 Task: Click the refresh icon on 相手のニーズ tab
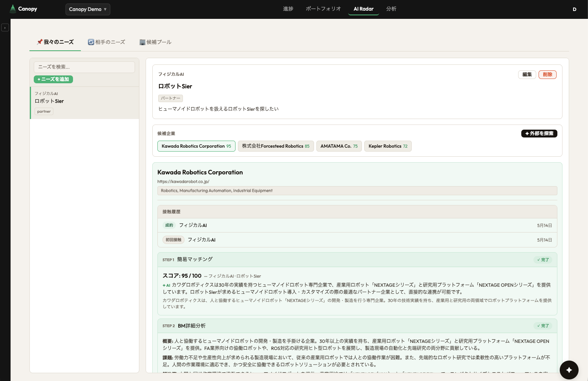coord(91,42)
